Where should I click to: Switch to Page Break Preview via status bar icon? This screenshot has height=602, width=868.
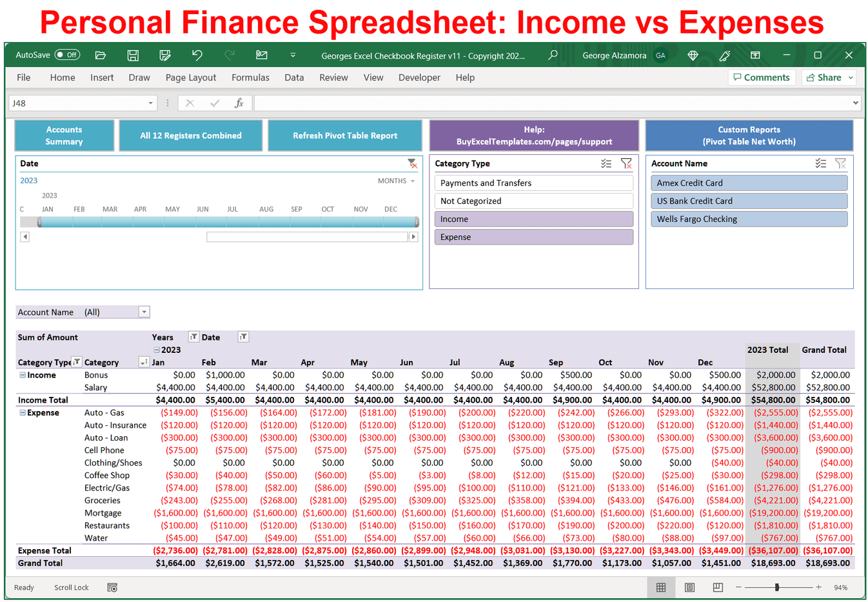coord(717,587)
